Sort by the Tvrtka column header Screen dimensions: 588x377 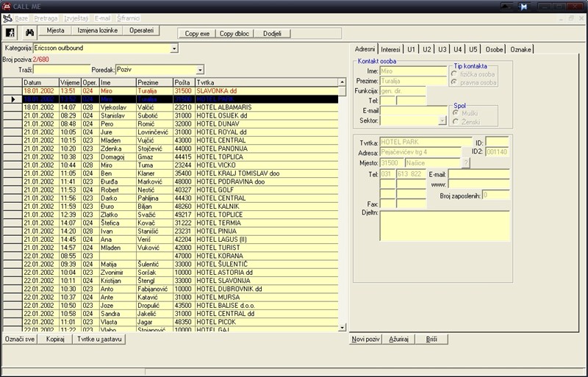tap(267, 82)
